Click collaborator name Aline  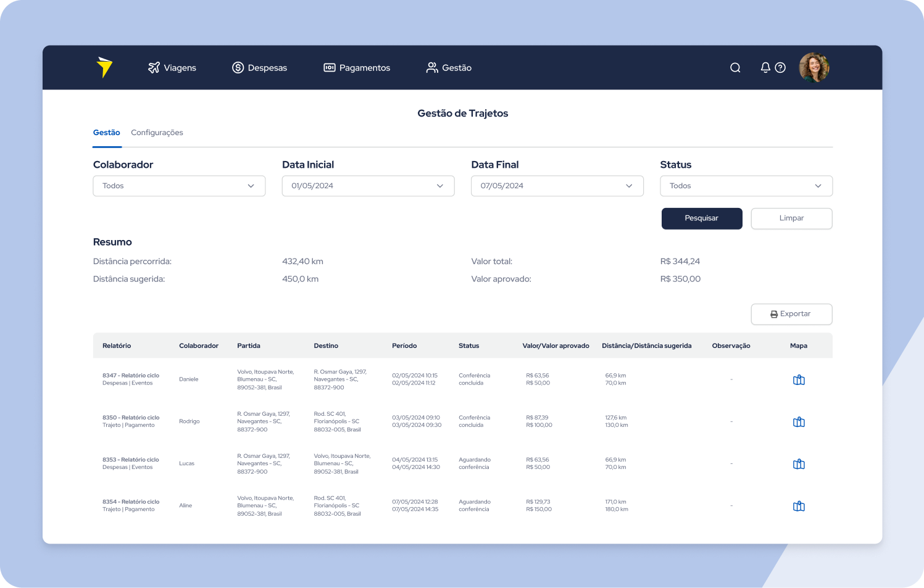tap(185, 505)
